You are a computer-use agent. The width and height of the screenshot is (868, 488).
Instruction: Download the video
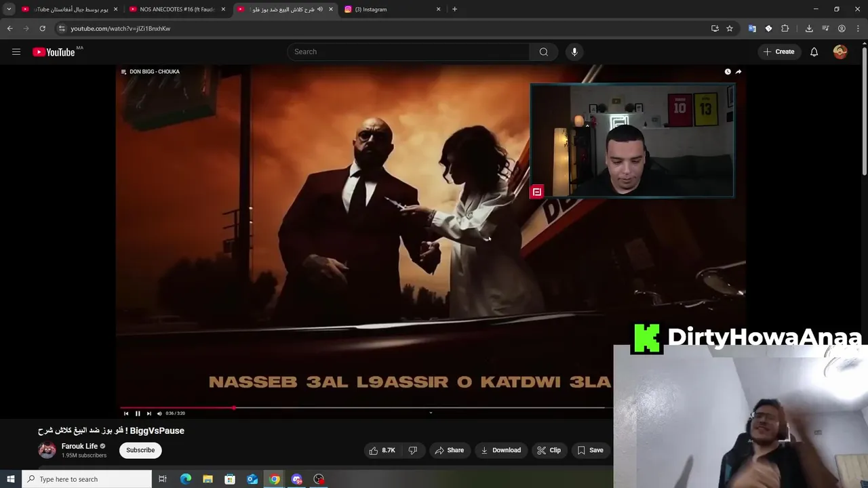pyautogui.click(x=500, y=450)
